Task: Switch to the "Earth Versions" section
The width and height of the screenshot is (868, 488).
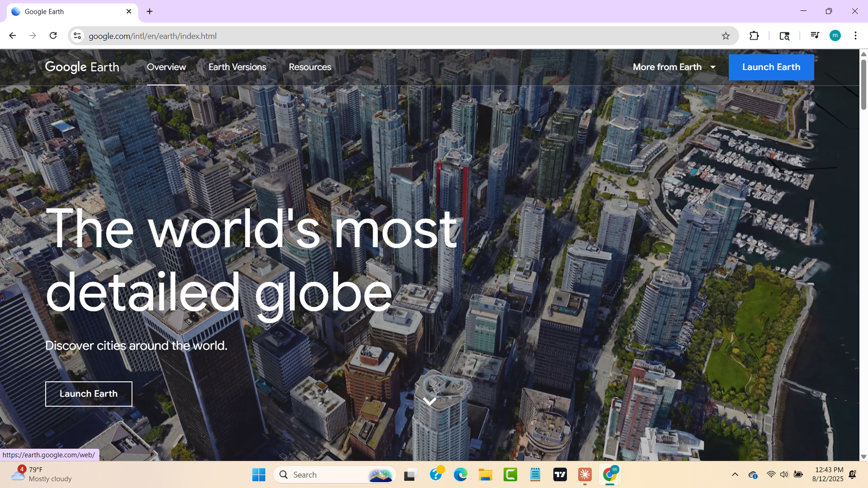Action: [237, 67]
